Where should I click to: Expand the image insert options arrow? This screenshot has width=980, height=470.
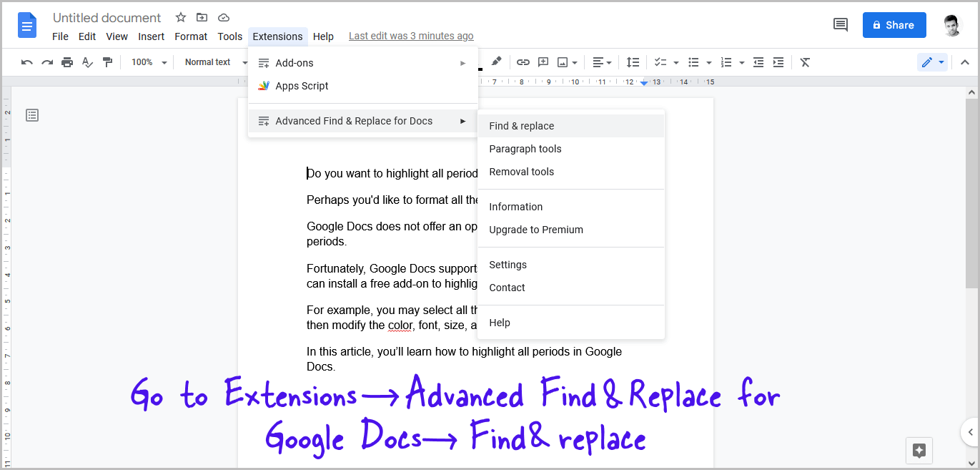point(574,62)
